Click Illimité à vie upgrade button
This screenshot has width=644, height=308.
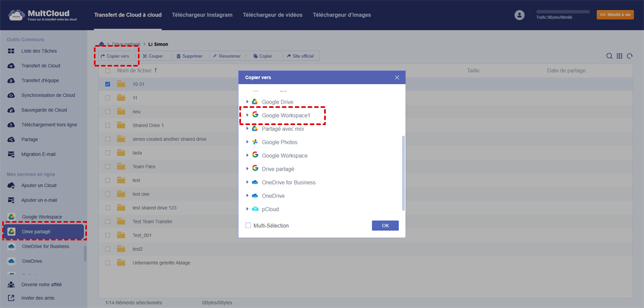pos(615,15)
